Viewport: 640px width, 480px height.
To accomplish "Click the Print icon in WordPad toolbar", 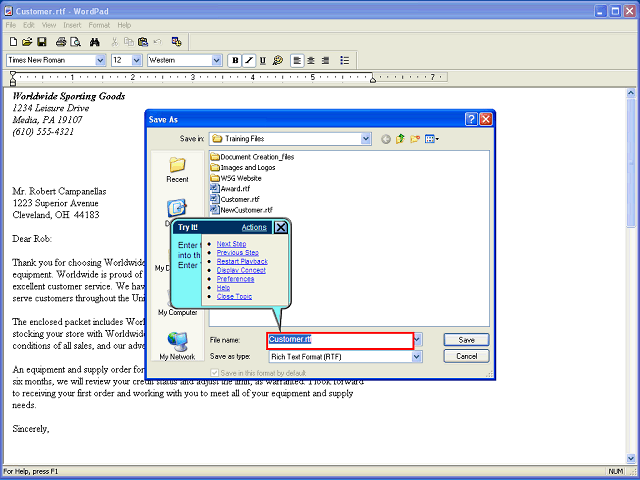I will coord(61,42).
